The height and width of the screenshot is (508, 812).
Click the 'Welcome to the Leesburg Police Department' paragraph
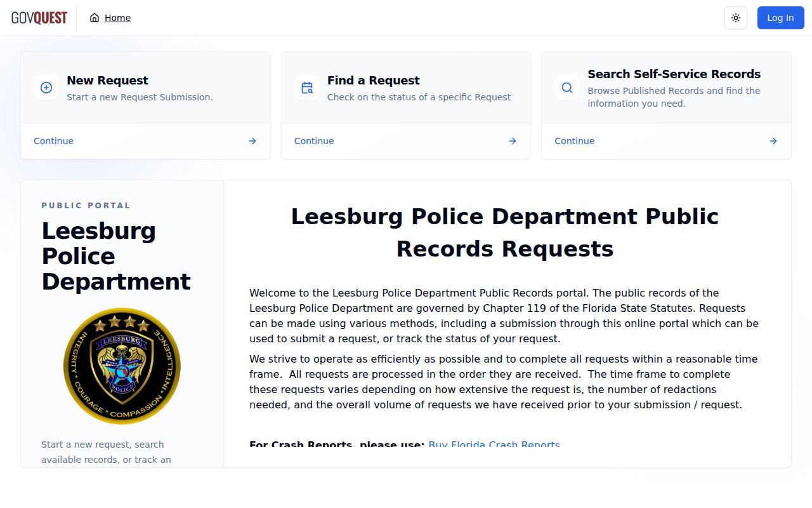point(504,316)
